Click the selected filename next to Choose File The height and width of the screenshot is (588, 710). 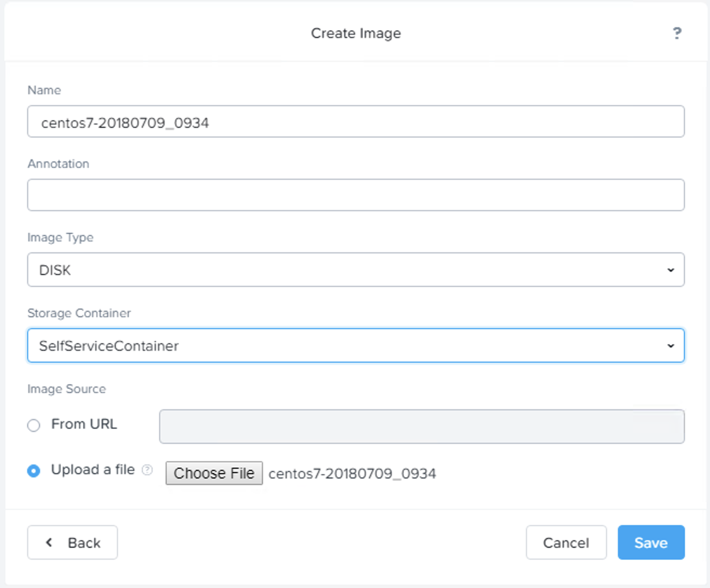pyautogui.click(x=352, y=474)
